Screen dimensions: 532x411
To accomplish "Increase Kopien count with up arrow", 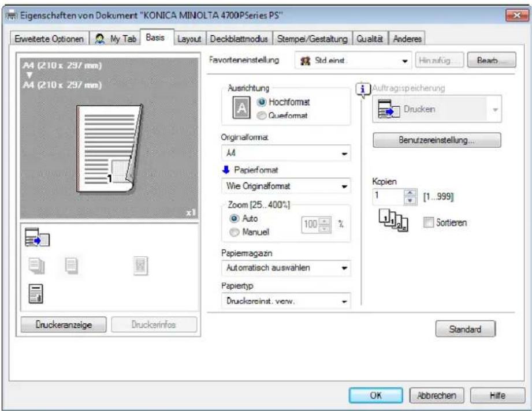I will [x=410, y=193].
